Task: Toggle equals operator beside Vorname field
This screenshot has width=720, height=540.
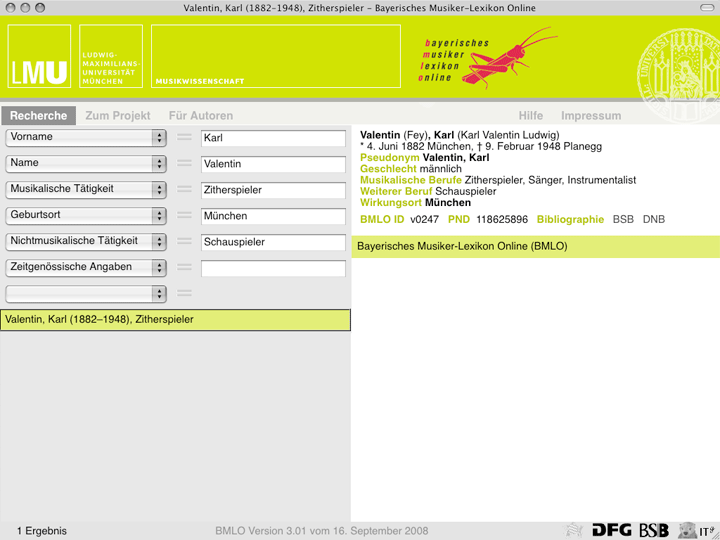Action: pos(184,138)
